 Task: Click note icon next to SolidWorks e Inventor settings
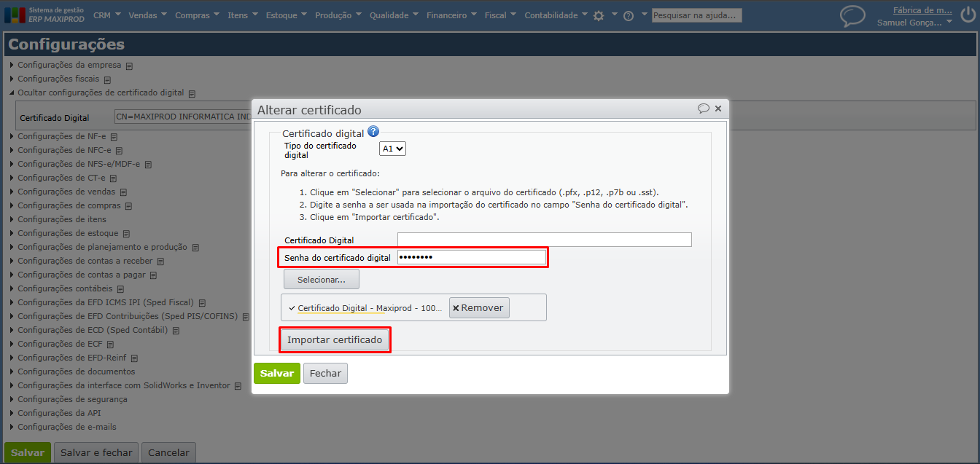[238, 386]
